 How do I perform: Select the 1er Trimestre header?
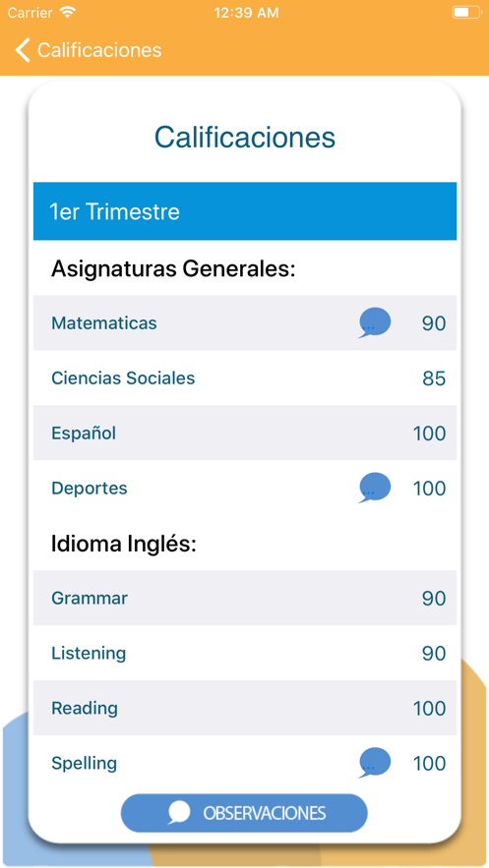click(x=245, y=211)
